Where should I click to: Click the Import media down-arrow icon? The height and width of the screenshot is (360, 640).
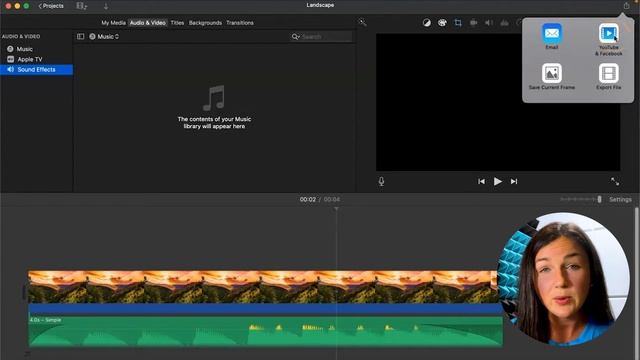pos(106,6)
